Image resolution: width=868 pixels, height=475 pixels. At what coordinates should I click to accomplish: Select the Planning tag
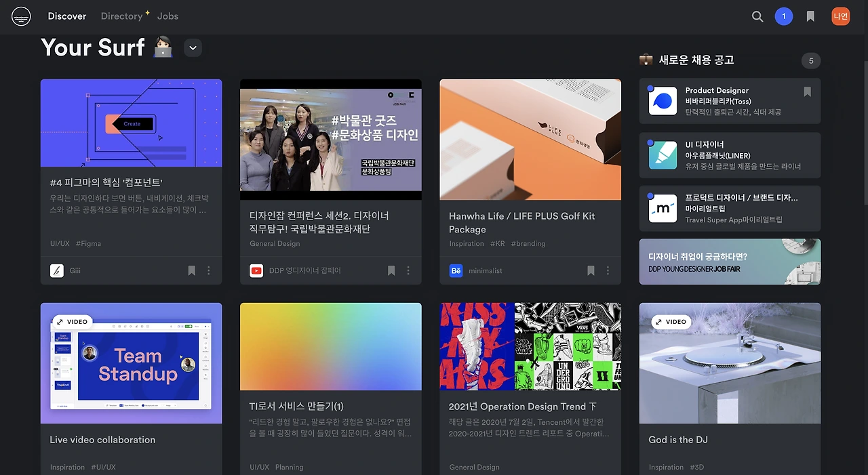289,468
